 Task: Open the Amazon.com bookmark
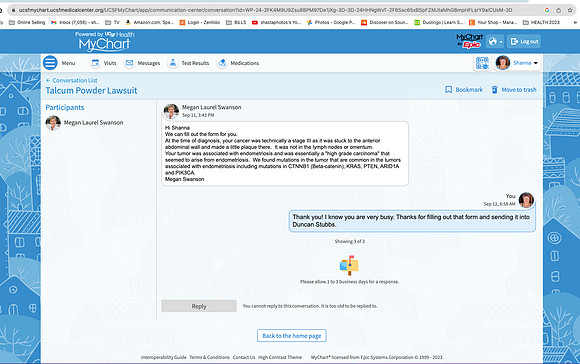149,23
